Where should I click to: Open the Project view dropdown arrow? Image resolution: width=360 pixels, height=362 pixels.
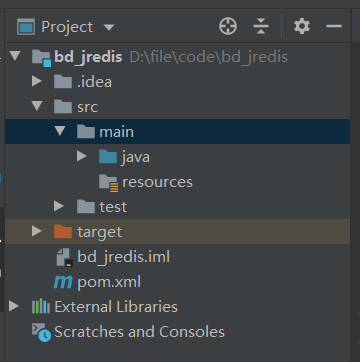tap(109, 27)
